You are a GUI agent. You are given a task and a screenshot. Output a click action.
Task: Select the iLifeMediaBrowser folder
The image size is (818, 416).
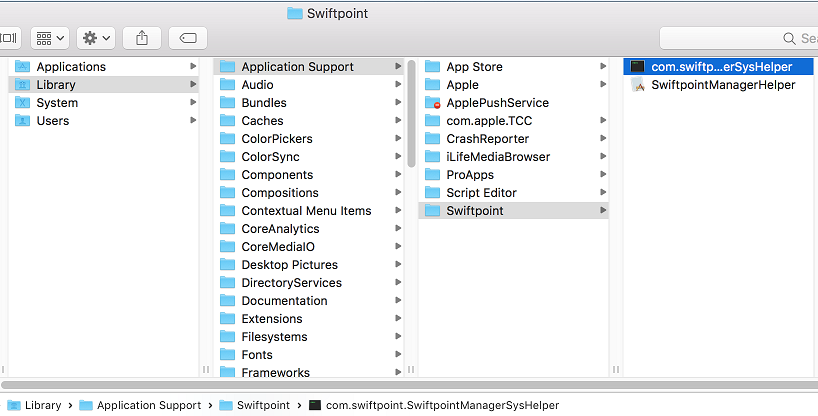tap(513, 157)
